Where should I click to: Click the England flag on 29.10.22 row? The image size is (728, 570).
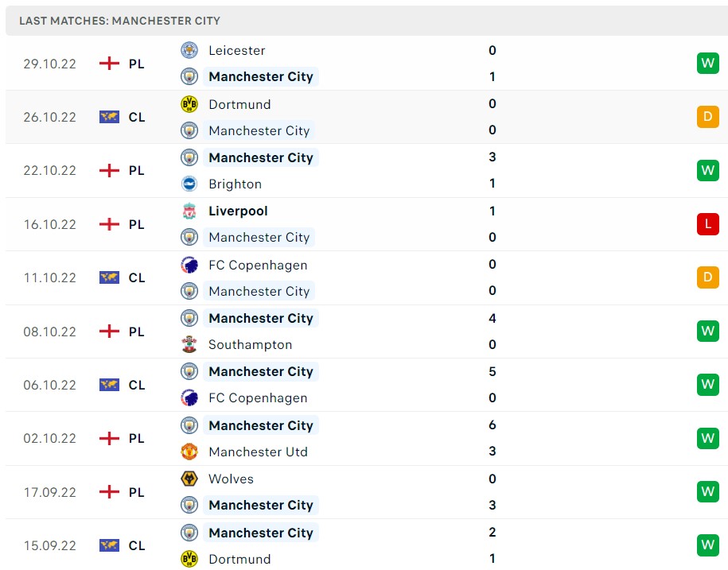click(x=109, y=64)
